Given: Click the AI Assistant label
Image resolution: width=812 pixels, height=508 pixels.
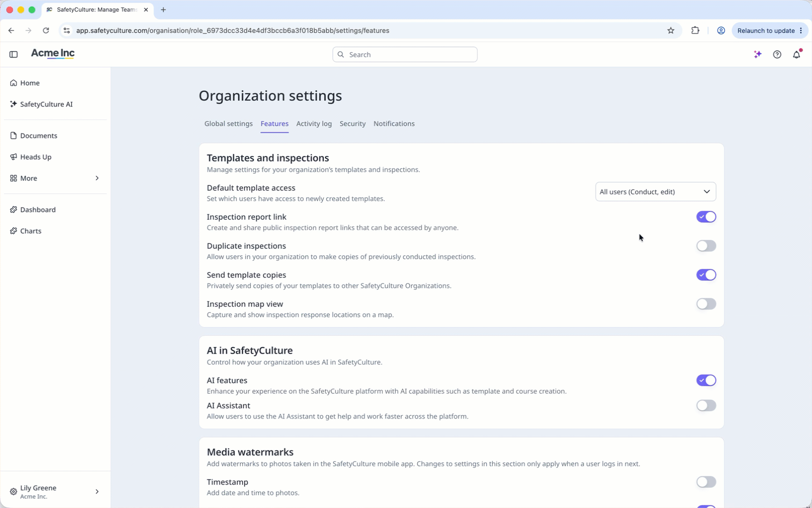Looking at the screenshot, I should pos(229,405).
